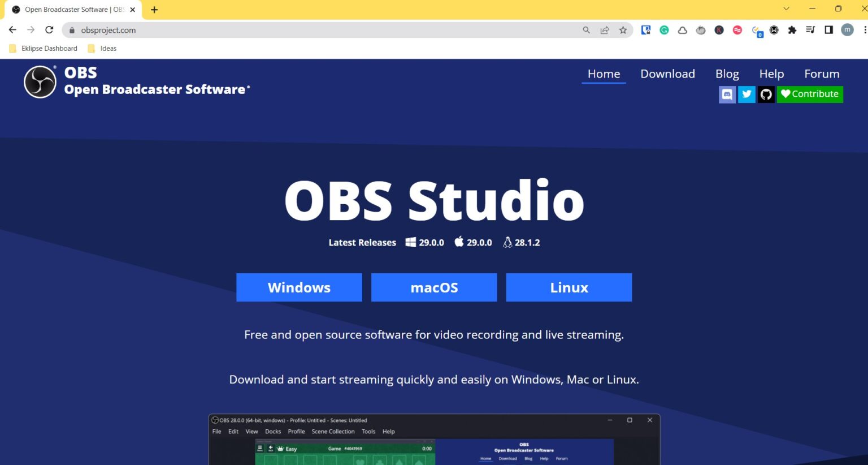Open the tab search chevron dropdown
868x465 pixels.
coord(786,8)
